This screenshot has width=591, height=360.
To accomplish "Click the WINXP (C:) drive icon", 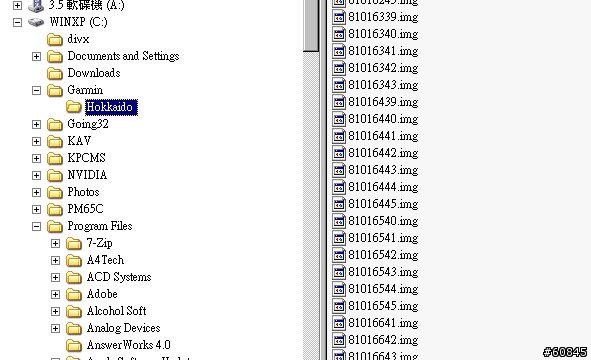I will coord(36,22).
